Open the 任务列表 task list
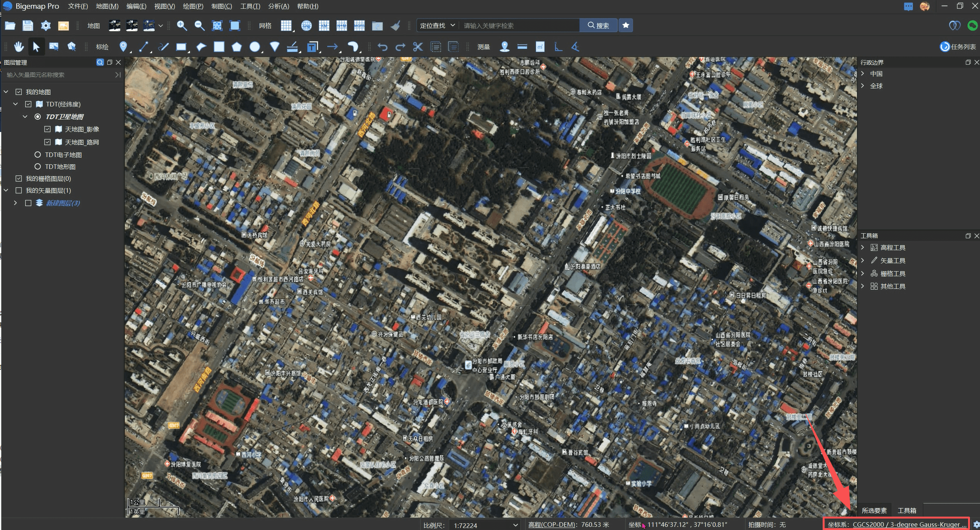Image resolution: width=980 pixels, height=530 pixels. point(958,47)
